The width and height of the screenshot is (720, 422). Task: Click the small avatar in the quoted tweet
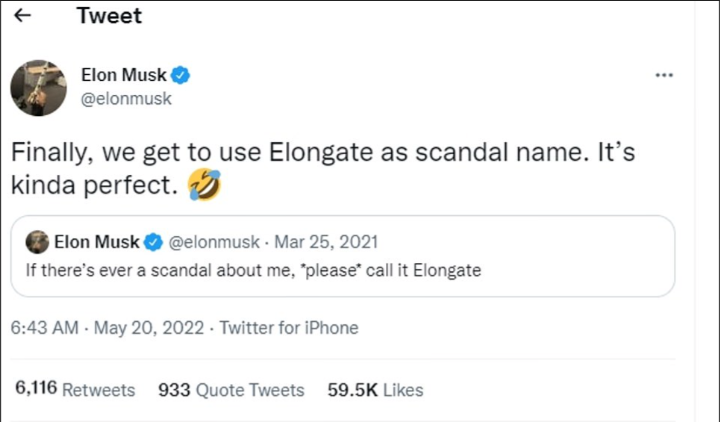(x=37, y=242)
